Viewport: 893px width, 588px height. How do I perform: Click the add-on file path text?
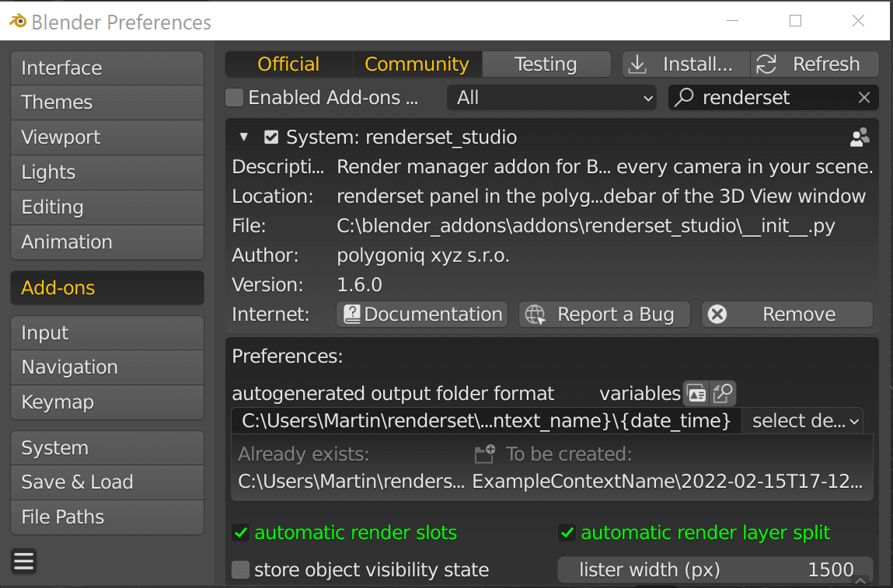(x=585, y=227)
